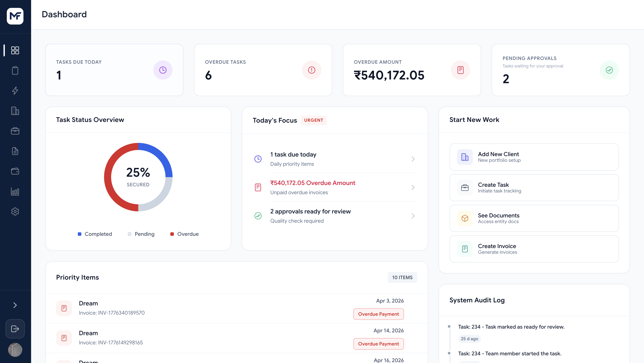
Task: Click the '25 d ago' timestamp badge
Action: click(469, 339)
